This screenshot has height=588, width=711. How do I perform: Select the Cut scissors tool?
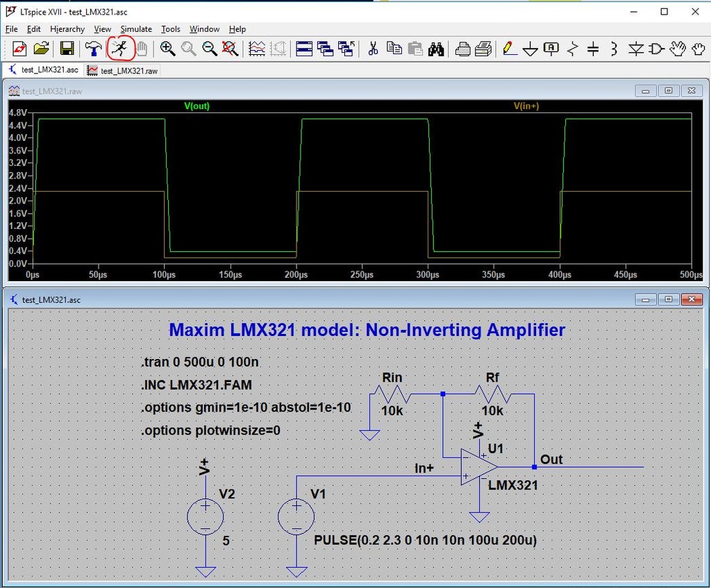click(373, 49)
